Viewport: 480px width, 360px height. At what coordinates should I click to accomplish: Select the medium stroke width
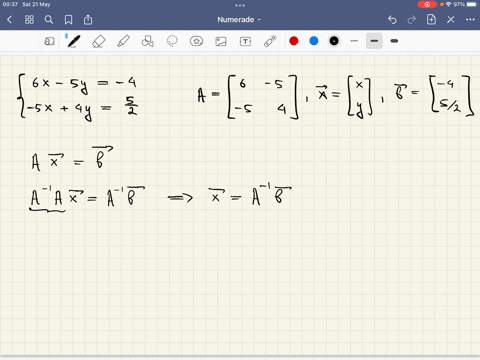374,41
